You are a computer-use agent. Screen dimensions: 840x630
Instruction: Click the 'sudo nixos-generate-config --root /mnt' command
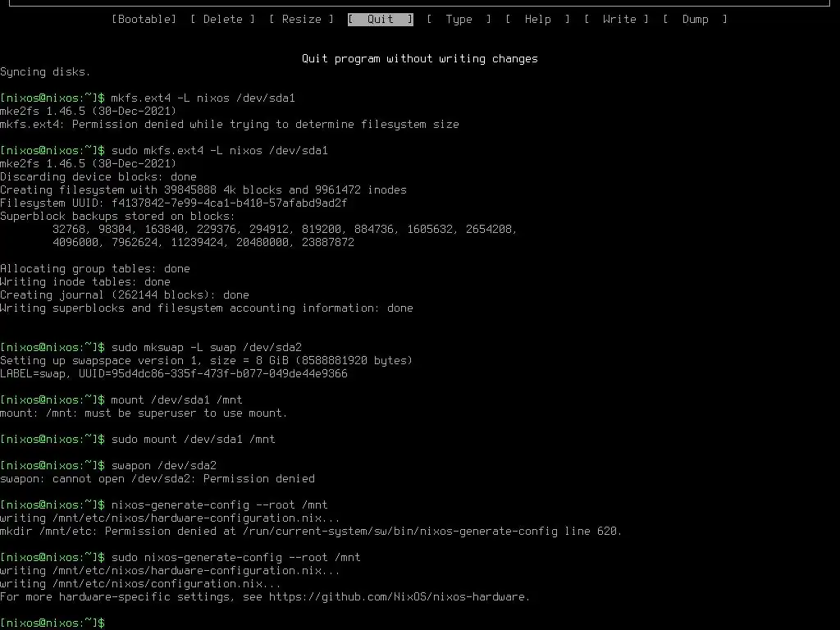235,558
